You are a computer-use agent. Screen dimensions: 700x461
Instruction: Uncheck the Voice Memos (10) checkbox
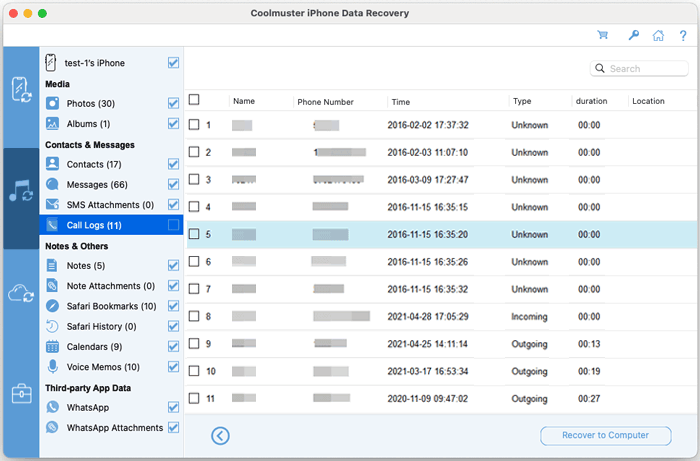pos(173,367)
